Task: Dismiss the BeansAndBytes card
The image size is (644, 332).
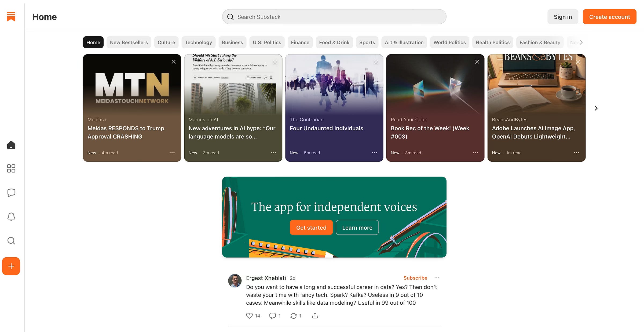Action: (578, 62)
